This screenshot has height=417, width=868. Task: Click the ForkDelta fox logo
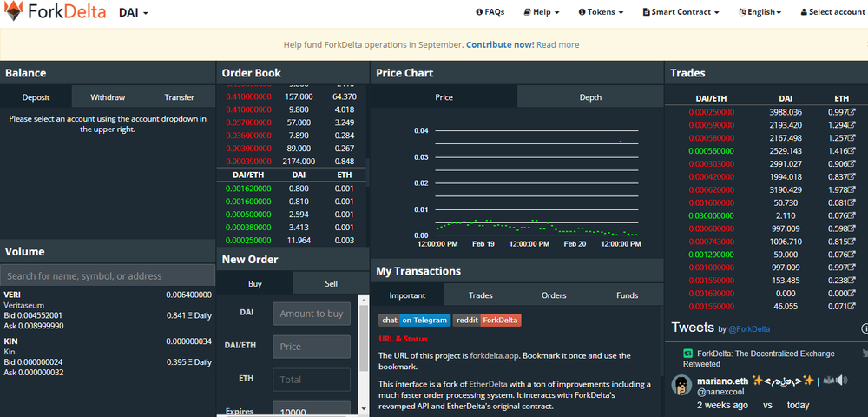point(13,11)
